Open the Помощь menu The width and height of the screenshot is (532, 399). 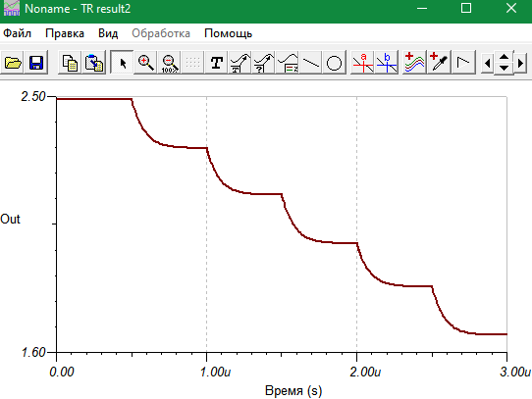click(x=228, y=33)
